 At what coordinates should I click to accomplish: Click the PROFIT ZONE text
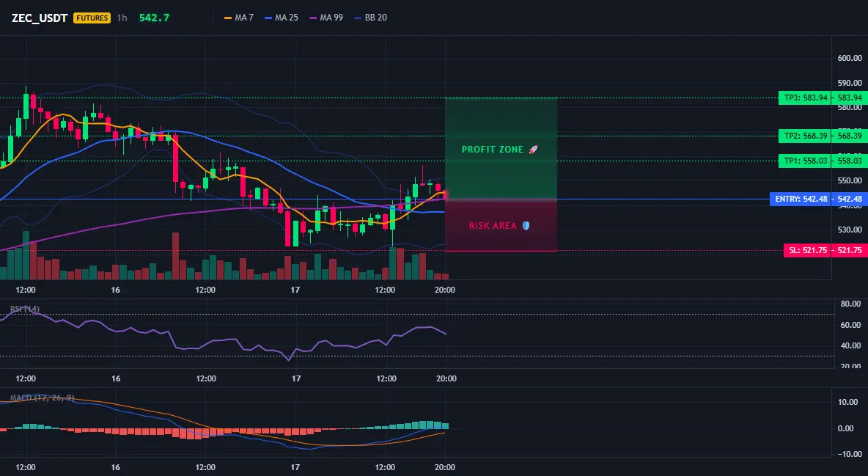(x=493, y=150)
